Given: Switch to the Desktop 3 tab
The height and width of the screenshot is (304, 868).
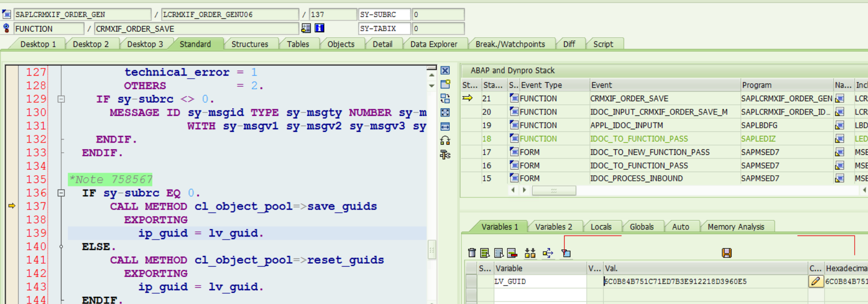Looking at the screenshot, I should pos(145,44).
